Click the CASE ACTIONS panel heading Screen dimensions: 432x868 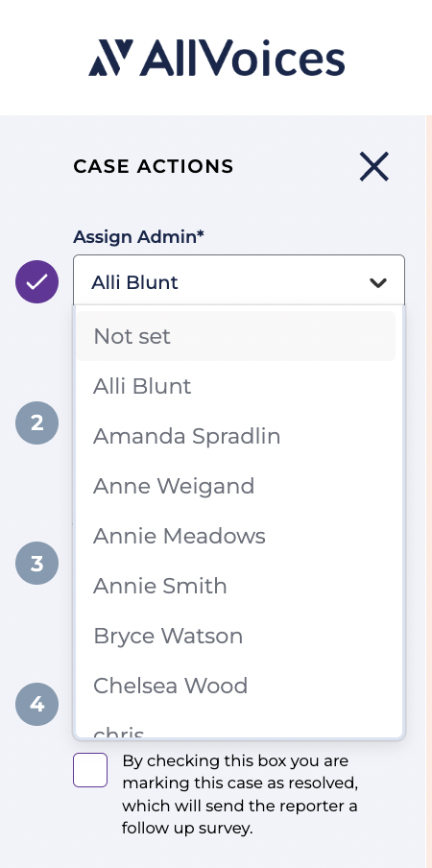154,166
